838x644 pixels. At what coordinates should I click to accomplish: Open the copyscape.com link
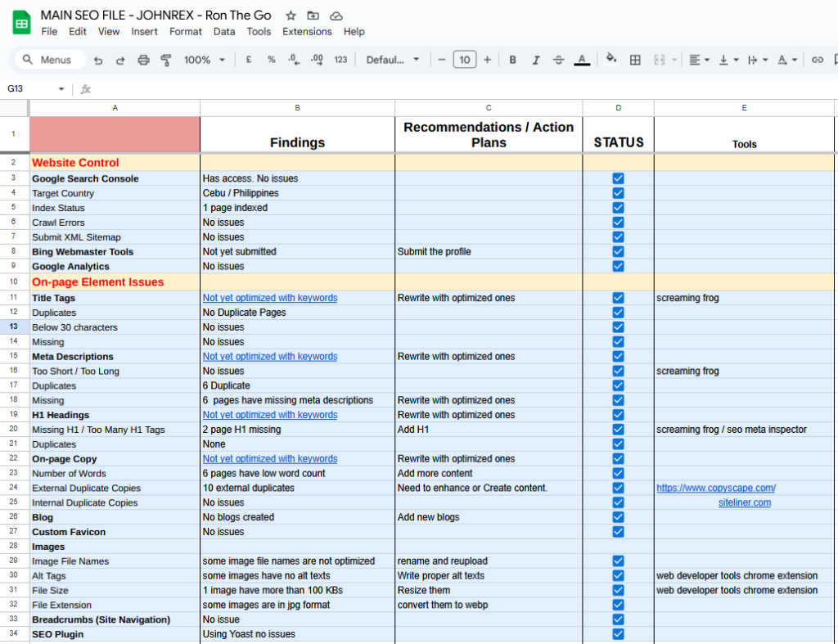[x=716, y=488]
